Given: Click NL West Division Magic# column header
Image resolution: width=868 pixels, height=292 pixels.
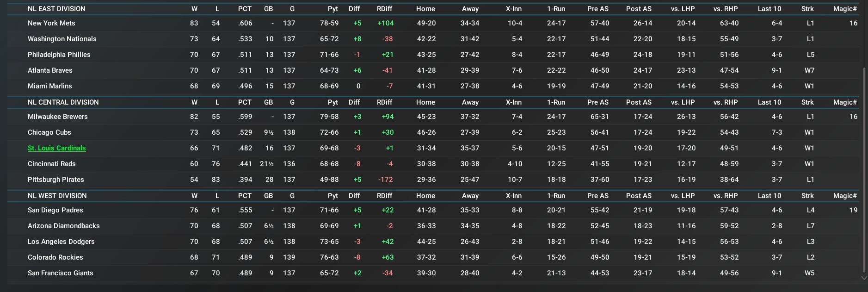Looking at the screenshot, I should click(845, 196).
